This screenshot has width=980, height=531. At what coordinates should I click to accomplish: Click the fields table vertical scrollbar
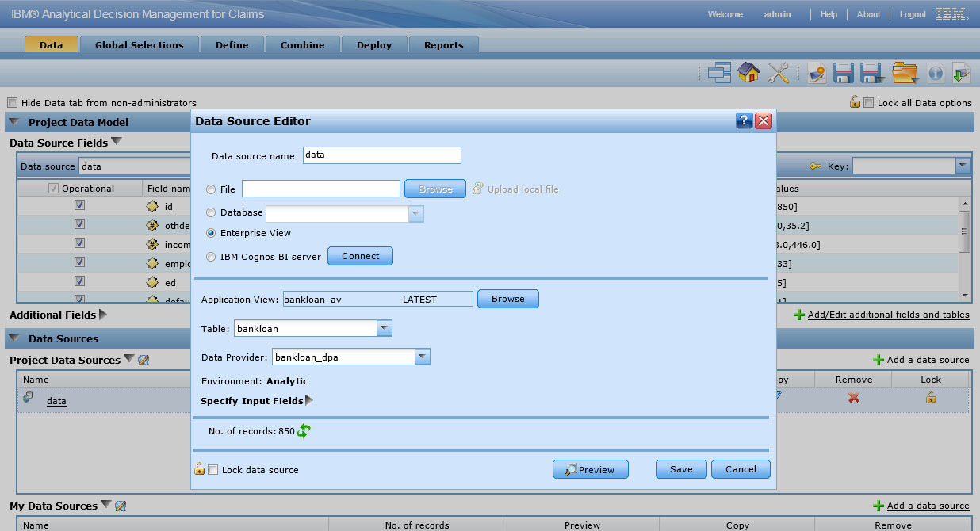tap(964, 249)
